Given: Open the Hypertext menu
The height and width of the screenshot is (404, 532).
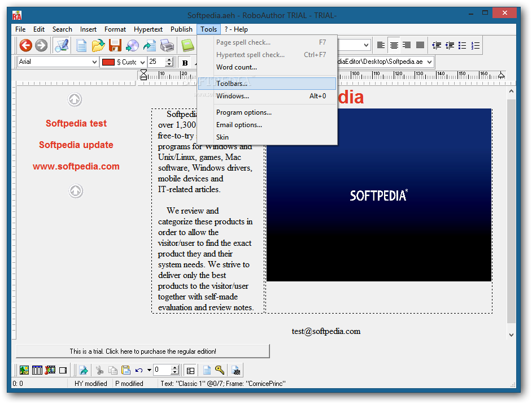Looking at the screenshot, I should (149, 29).
